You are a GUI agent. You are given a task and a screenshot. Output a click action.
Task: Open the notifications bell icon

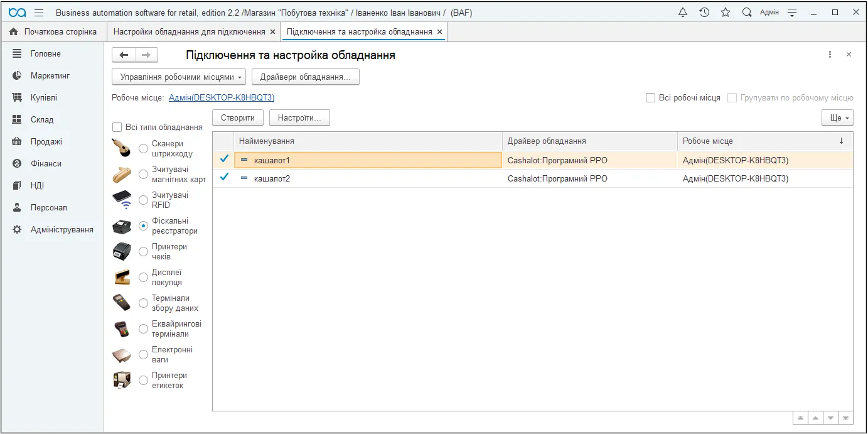[683, 13]
